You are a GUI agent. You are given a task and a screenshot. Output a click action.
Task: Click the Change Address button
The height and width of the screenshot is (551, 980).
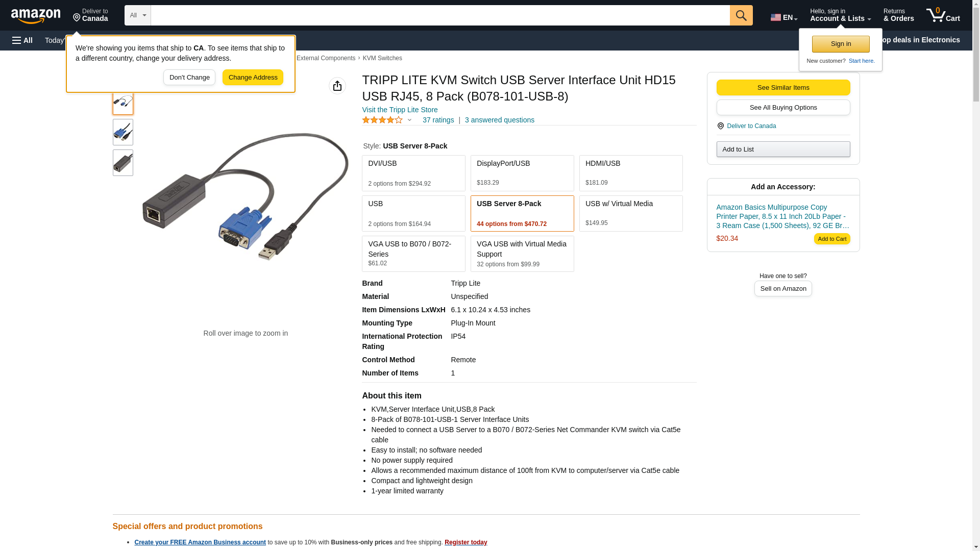click(x=253, y=78)
